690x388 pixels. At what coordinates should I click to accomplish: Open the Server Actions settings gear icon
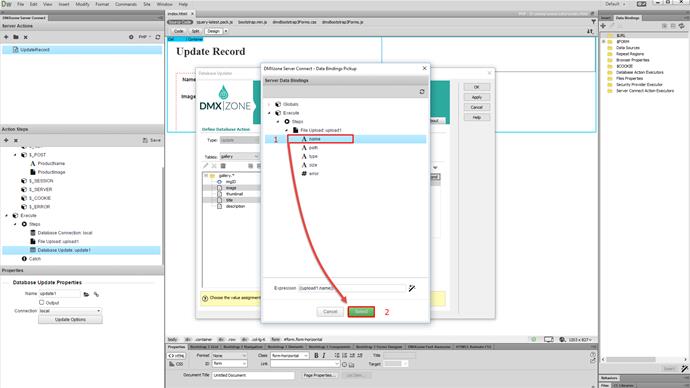[x=131, y=37]
